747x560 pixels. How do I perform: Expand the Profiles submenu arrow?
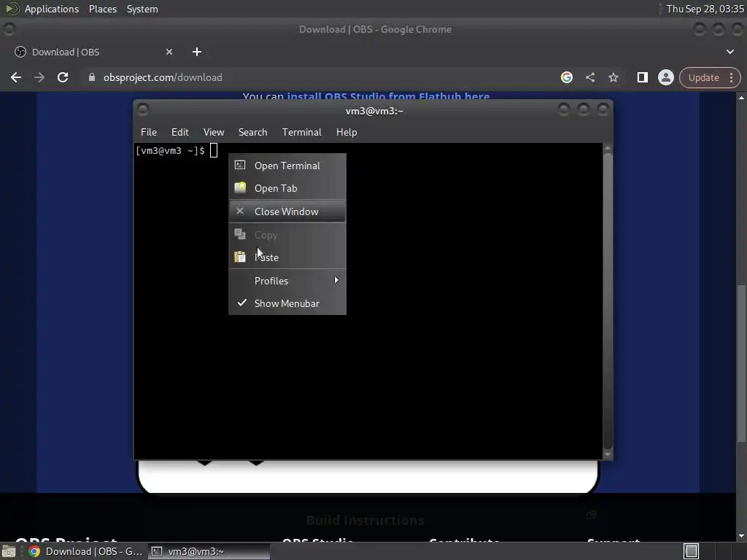(x=336, y=281)
